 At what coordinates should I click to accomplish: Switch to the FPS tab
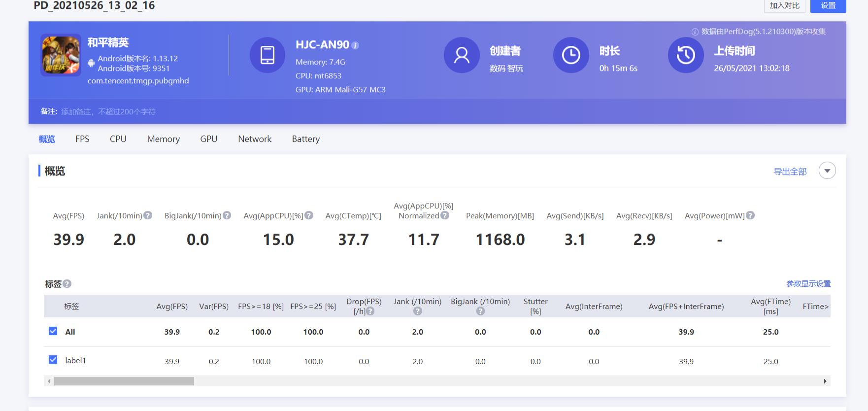click(x=82, y=139)
